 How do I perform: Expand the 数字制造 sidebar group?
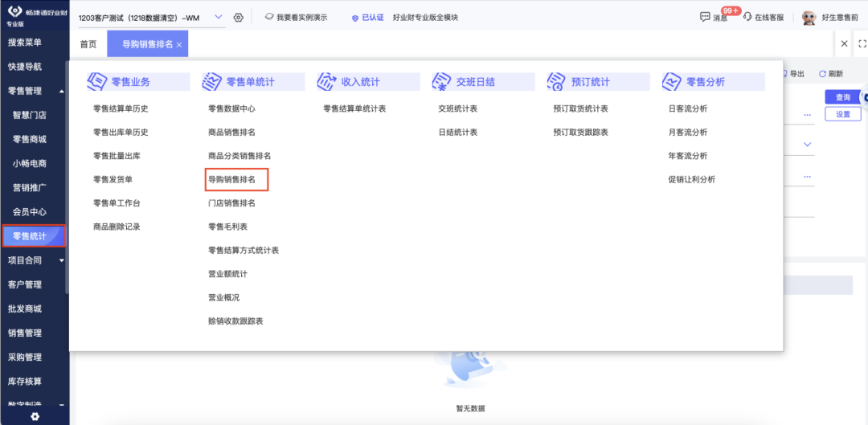(61, 405)
